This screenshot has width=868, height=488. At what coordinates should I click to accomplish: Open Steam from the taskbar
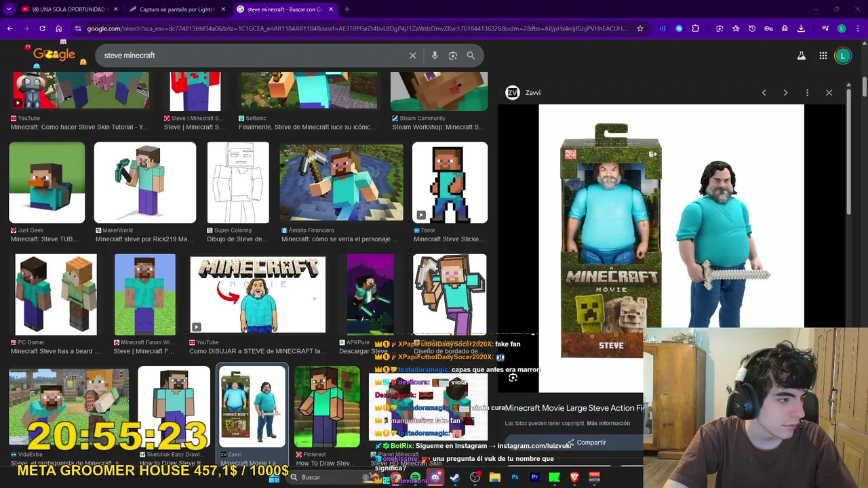pyautogui.click(x=455, y=478)
